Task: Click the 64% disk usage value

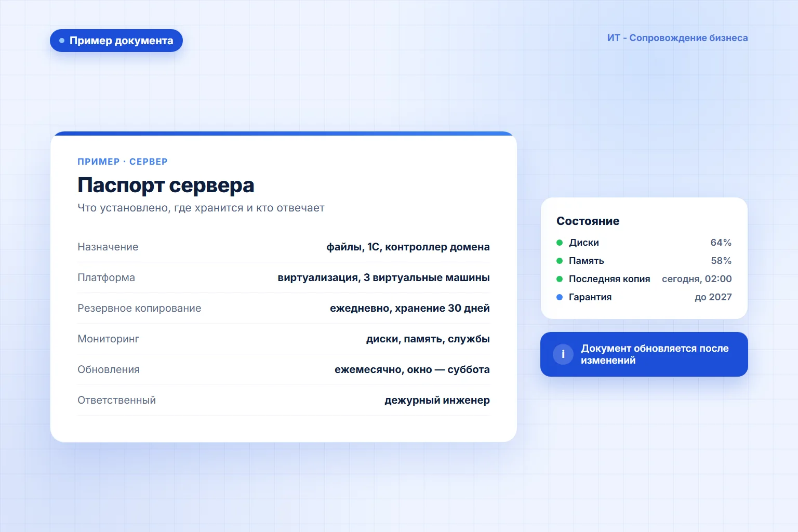Action: tap(721, 243)
